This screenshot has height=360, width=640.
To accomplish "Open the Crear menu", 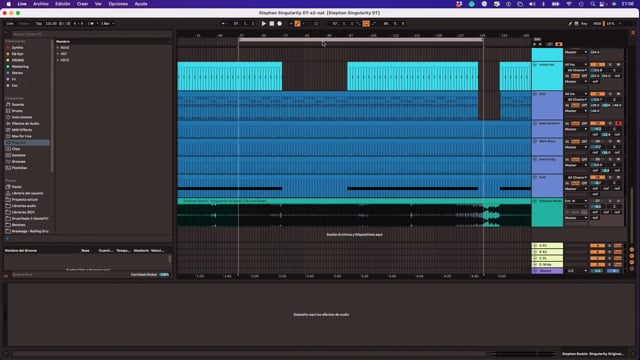I will (x=82, y=4).
